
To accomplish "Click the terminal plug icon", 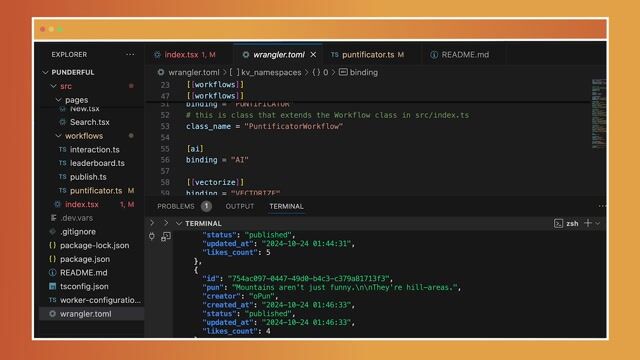I will [152, 236].
